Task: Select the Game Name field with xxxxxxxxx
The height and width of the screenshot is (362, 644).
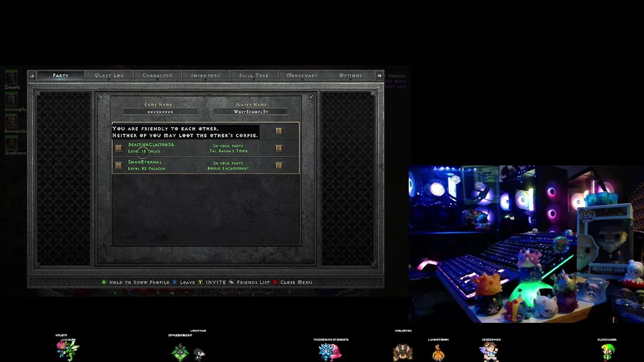Action: point(160,112)
